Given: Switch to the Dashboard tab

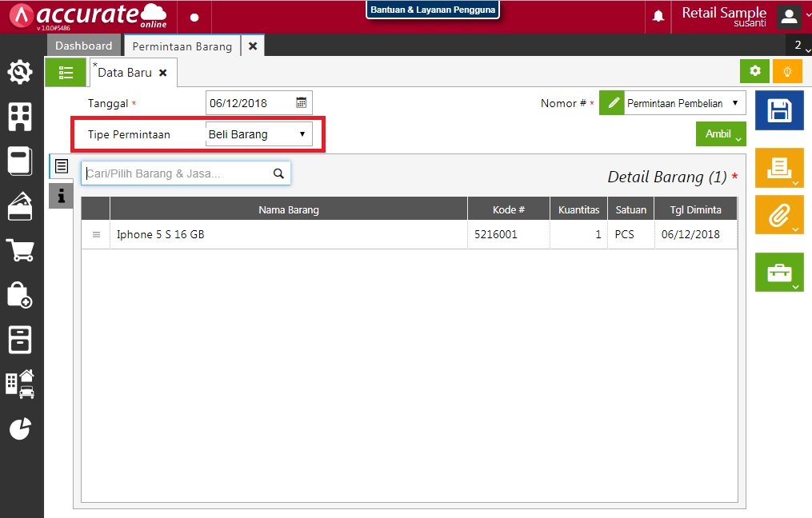Looking at the screenshot, I should click(x=84, y=46).
